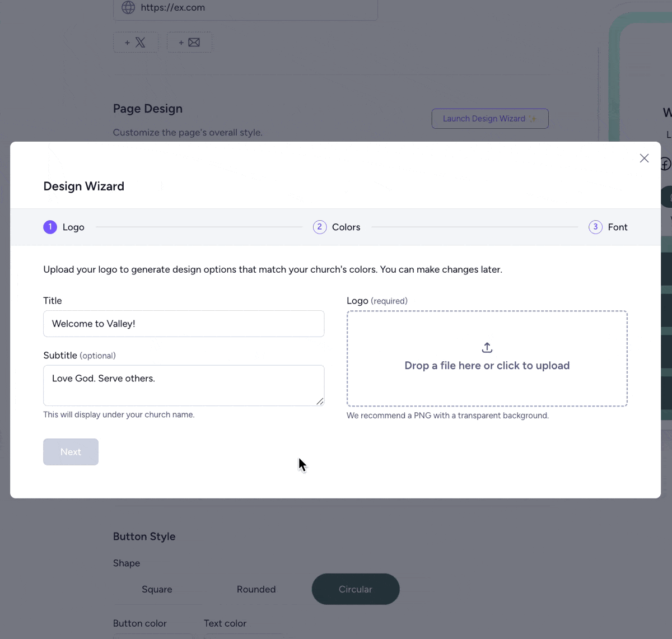Focus the Title input field
The height and width of the screenshot is (639, 672).
pos(184,324)
